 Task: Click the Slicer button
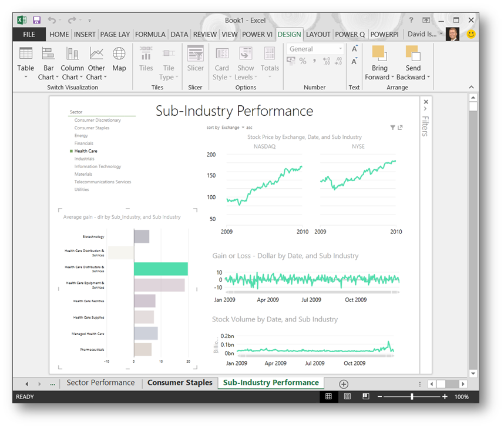[x=196, y=59]
